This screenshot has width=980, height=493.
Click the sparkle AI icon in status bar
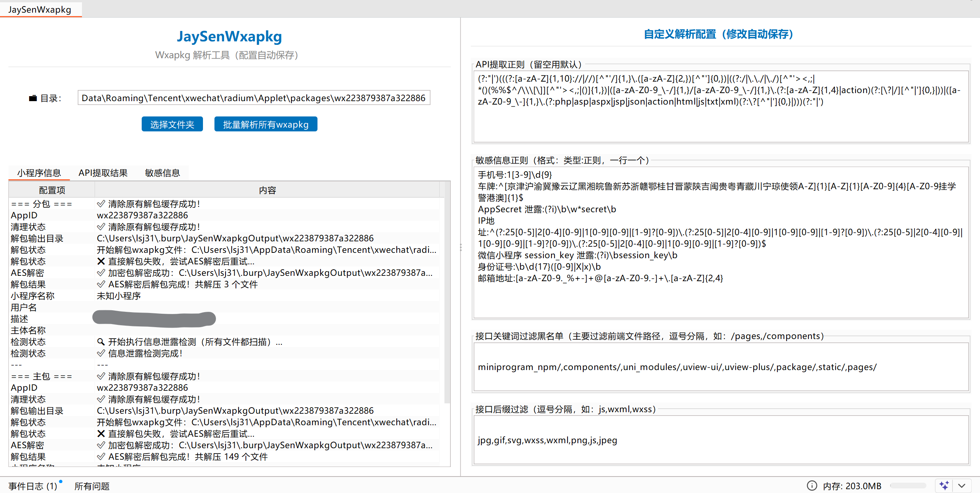(944, 485)
